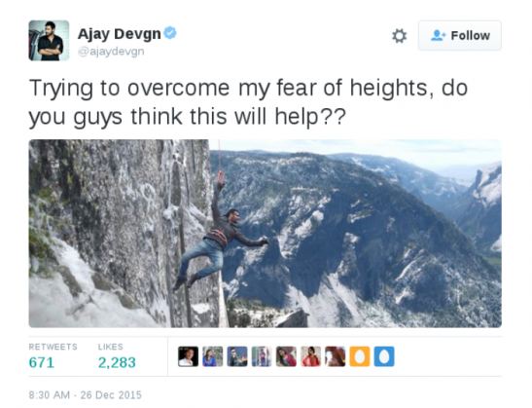Open the fourth liker's avatar
This screenshot has height=408, width=532.
point(262,356)
